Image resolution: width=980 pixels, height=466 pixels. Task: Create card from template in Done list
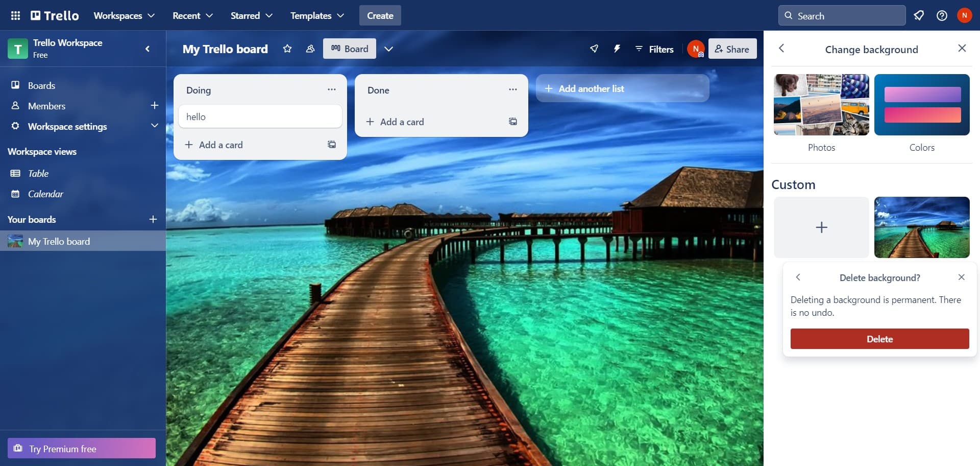click(x=513, y=122)
